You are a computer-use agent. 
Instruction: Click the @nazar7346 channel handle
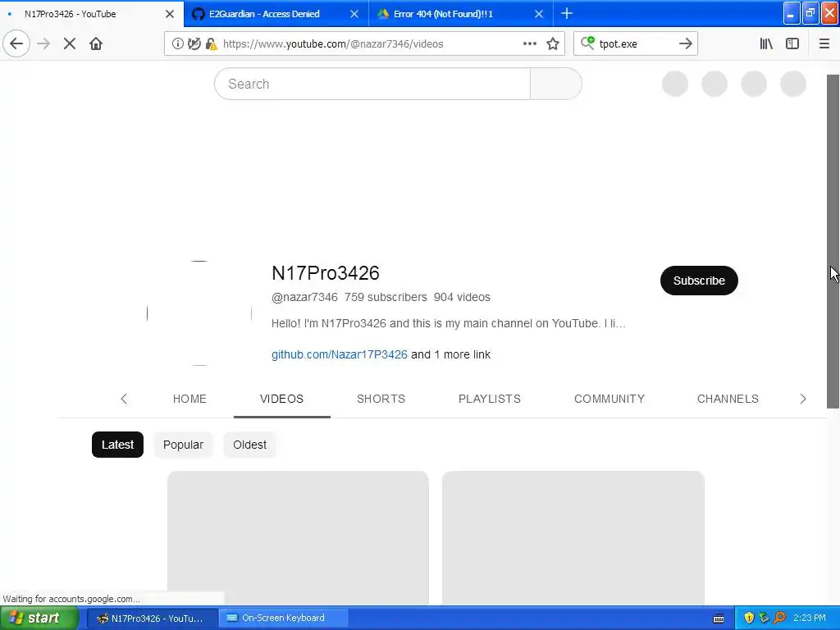tap(304, 297)
